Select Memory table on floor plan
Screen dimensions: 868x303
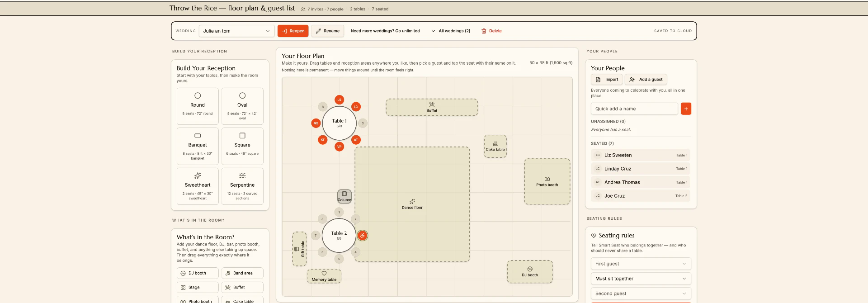pos(324,276)
